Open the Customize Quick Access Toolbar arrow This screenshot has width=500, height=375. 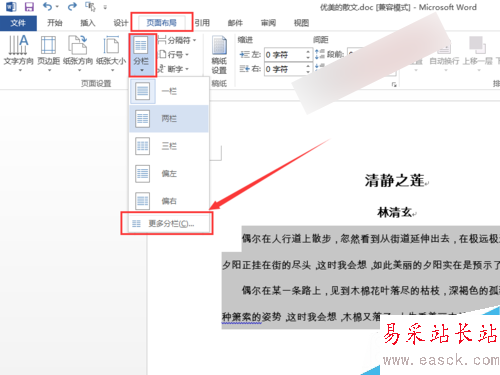tap(105, 7)
